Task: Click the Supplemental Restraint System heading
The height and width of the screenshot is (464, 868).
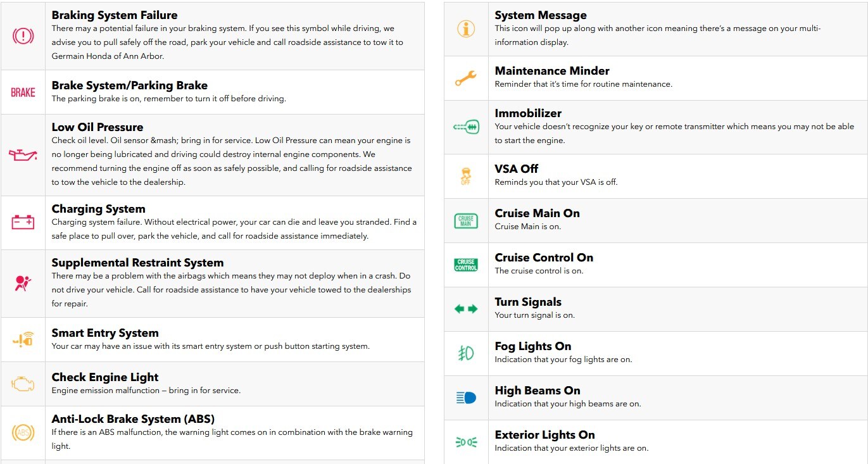Action: click(137, 263)
